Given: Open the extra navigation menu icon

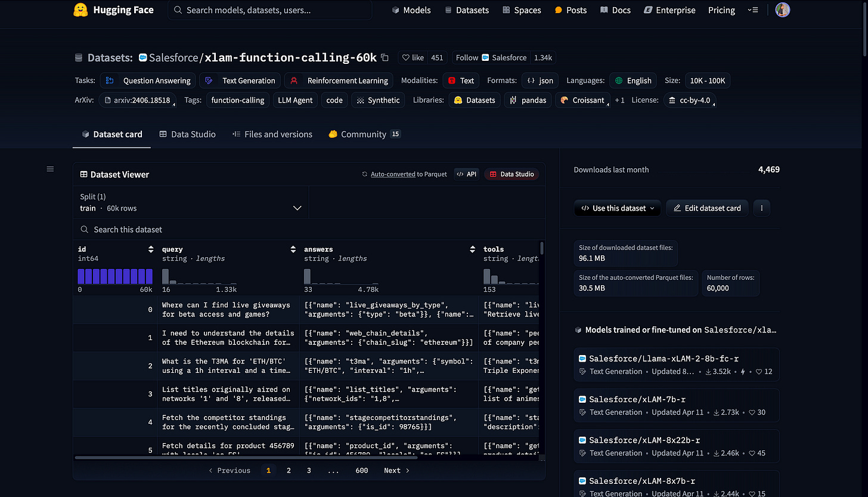Looking at the screenshot, I should 753,10.
